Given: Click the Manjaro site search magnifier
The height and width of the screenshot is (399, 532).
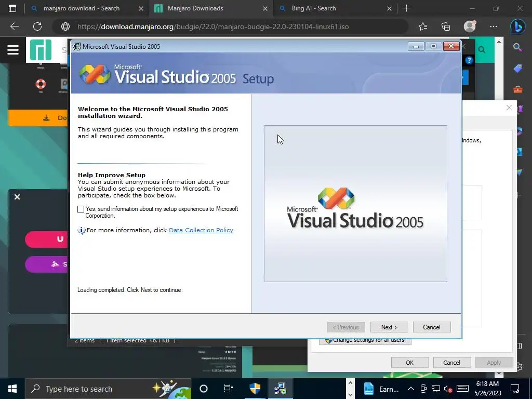Looking at the screenshot, I should [x=482, y=50].
